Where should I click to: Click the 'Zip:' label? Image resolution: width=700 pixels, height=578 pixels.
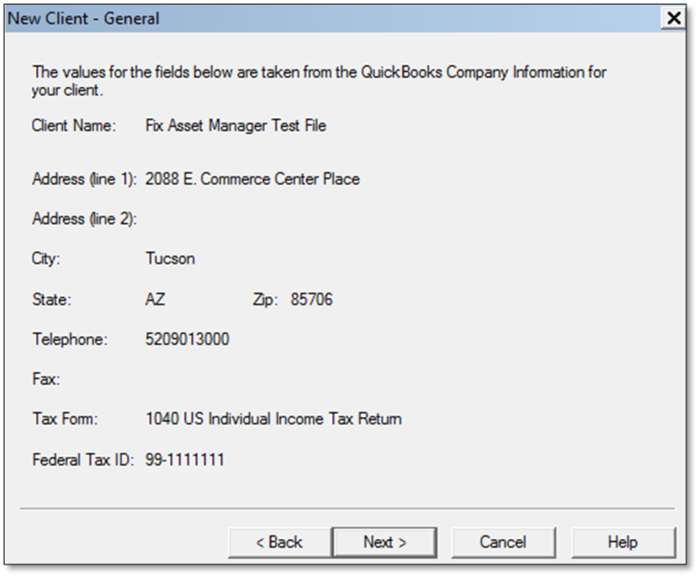tap(265, 299)
